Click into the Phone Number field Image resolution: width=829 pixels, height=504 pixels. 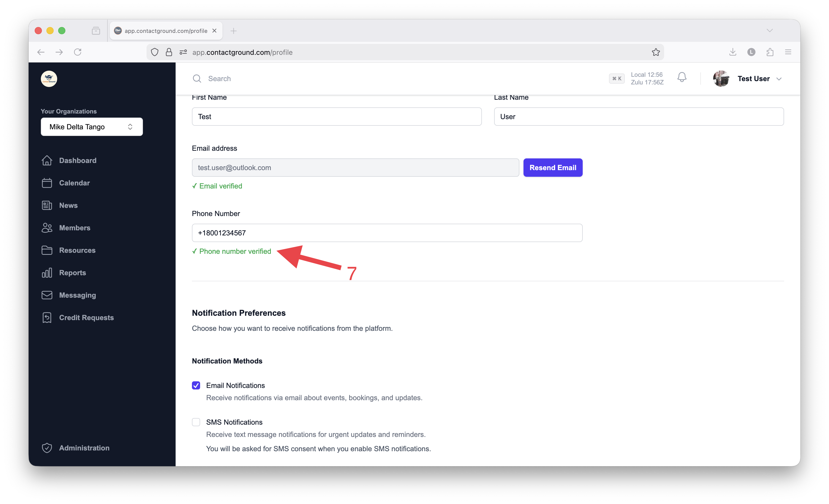pos(387,233)
